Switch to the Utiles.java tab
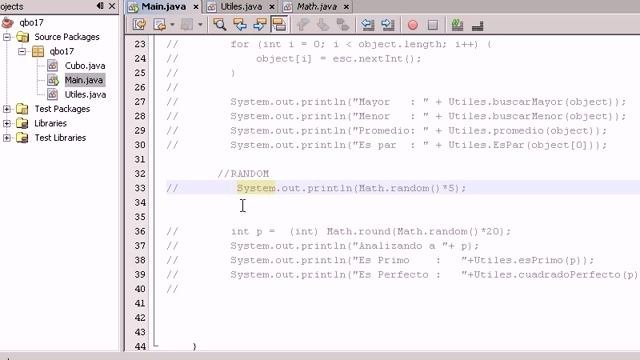 (241, 7)
